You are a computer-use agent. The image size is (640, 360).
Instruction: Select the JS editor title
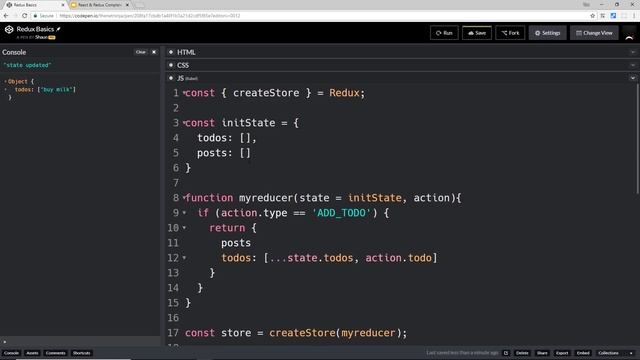(x=180, y=78)
